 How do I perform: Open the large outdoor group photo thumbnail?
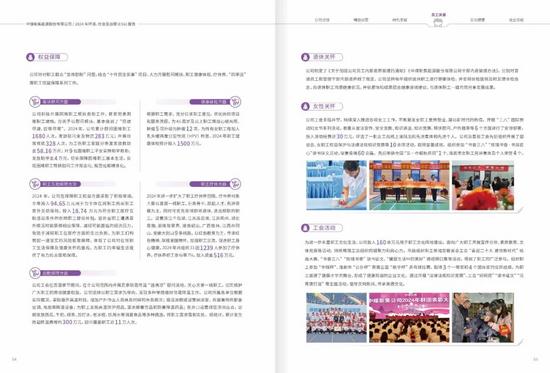336,318
